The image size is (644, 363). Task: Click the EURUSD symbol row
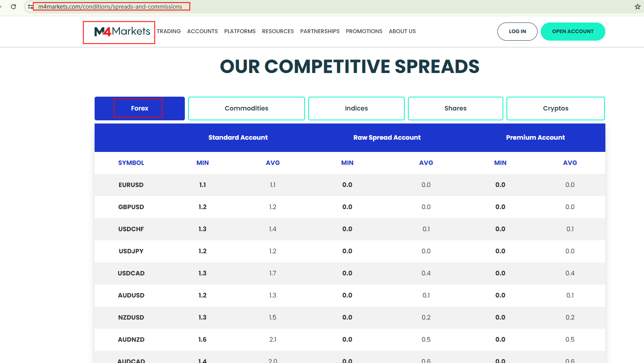tap(131, 185)
